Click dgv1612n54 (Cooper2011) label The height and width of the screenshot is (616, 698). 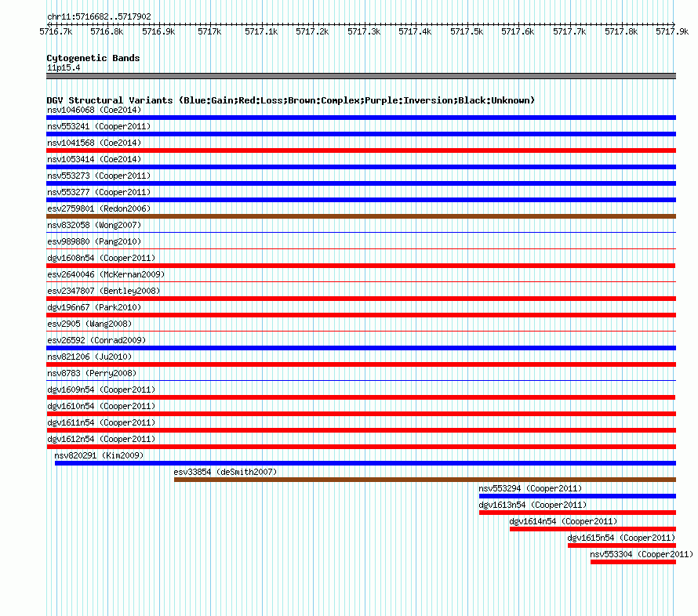tap(101, 439)
